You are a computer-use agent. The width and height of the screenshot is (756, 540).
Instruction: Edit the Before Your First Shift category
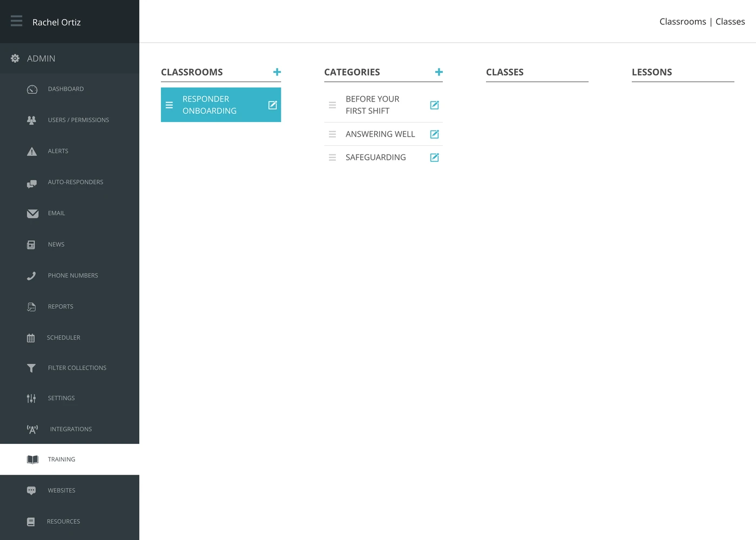[434, 105]
